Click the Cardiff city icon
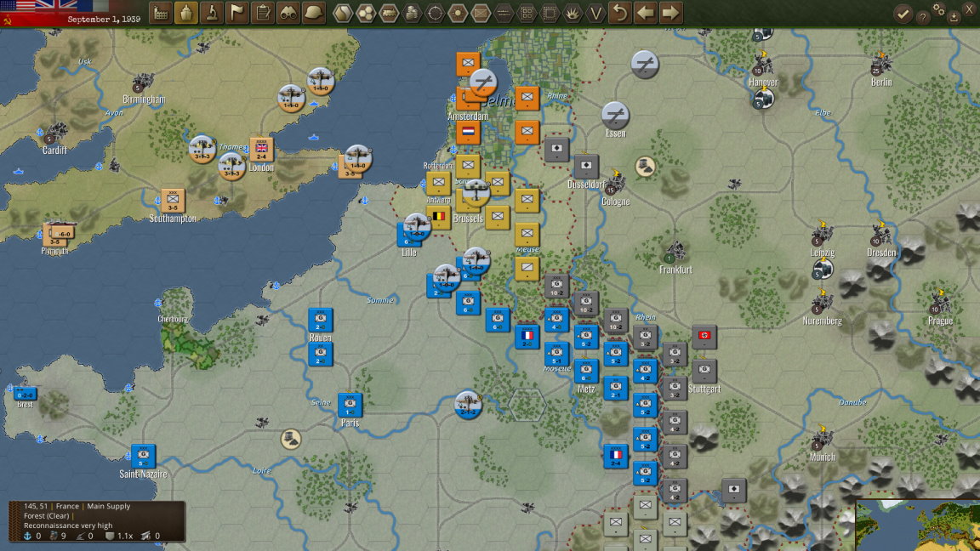This screenshot has height=551, width=980. click(x=55, y=133)
